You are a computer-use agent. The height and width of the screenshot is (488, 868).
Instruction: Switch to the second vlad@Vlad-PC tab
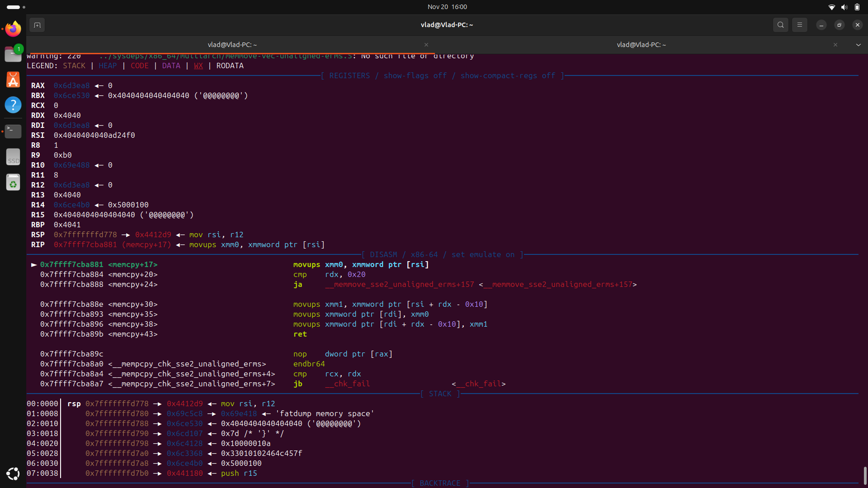click(x=641, y=45)
